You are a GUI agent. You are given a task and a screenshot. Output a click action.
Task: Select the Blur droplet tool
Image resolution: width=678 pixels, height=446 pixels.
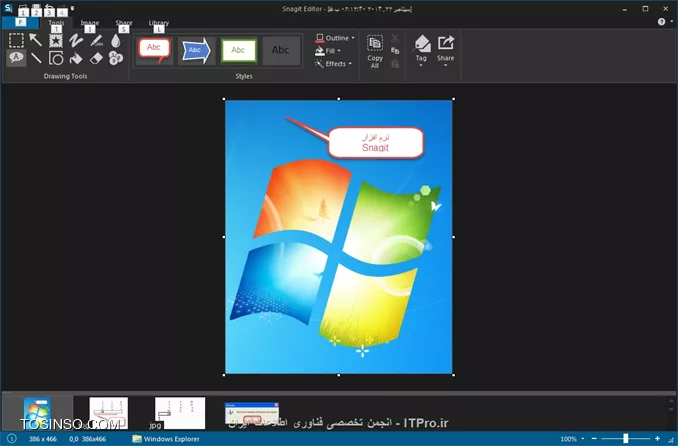point(115,40)
